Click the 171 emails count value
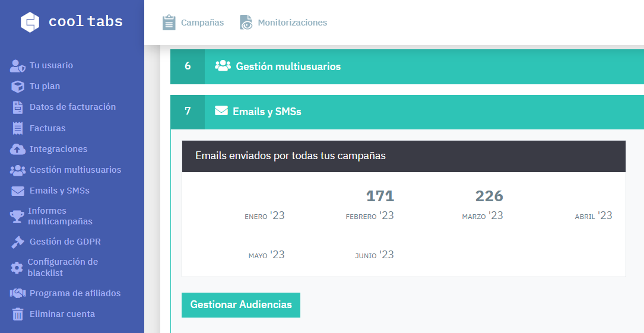Image resolution: width=644 pixels, height=333 pixels. pos(380,196)
